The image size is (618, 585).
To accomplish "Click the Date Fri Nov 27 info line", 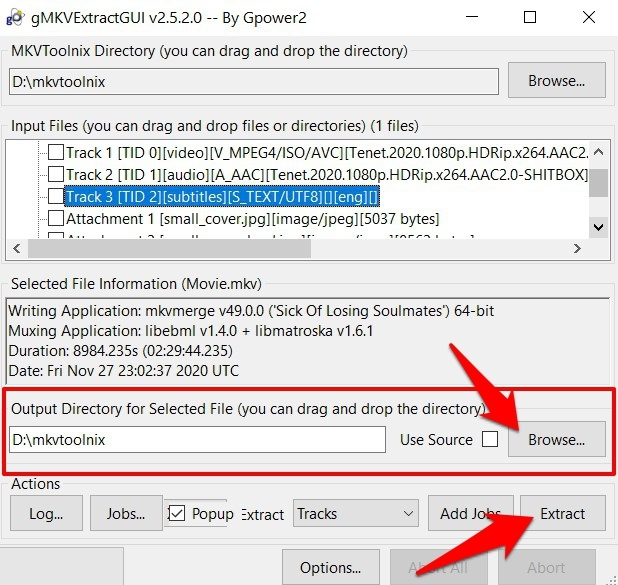I will pos(124,371).
